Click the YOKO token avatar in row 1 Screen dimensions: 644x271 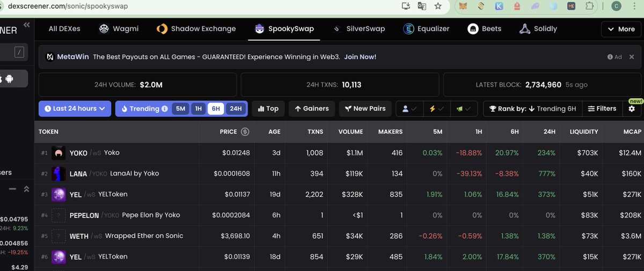(x=58, y=153)
